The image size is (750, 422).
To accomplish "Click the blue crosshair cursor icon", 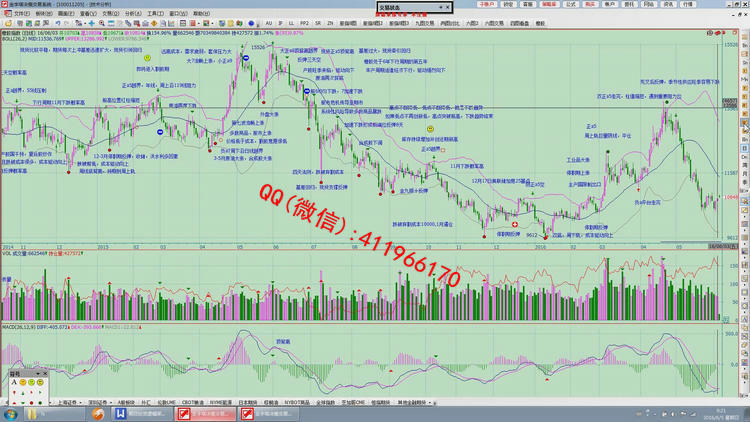I will click(91, 23).
